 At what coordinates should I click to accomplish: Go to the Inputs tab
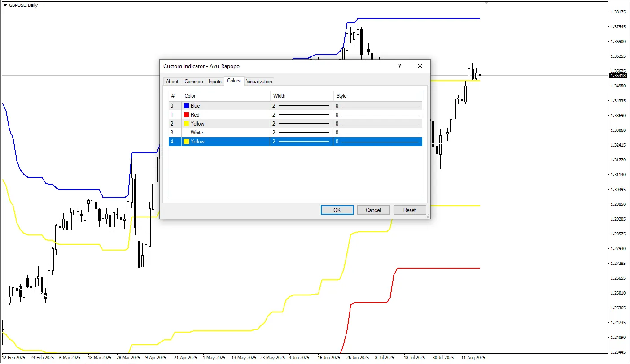215,82
